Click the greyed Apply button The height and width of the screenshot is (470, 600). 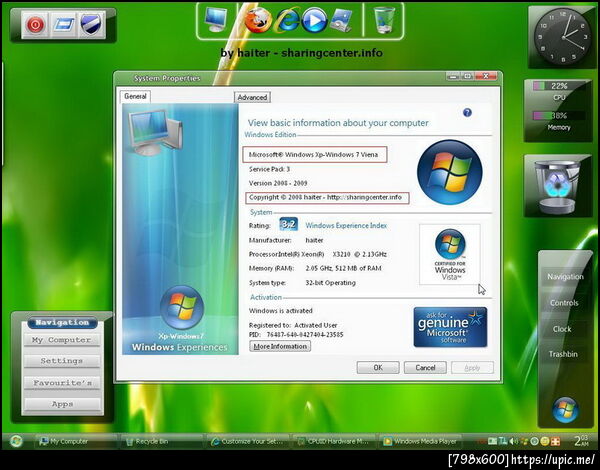tap(472, 368)
